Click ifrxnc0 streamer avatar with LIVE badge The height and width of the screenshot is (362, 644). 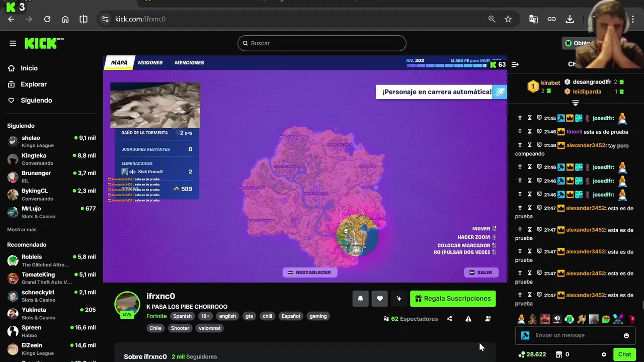tap(127, 305)
